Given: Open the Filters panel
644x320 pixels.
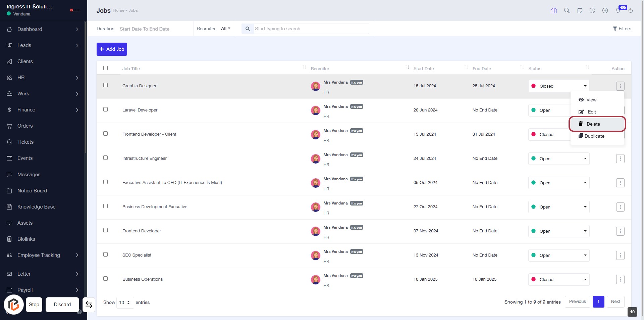Looking at the screenshot, I should 622,29.
